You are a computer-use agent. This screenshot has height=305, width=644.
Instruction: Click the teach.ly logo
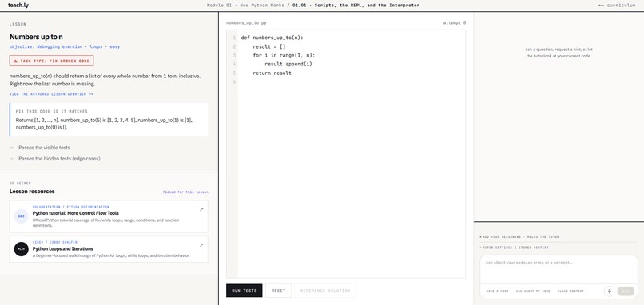(18, 6)
